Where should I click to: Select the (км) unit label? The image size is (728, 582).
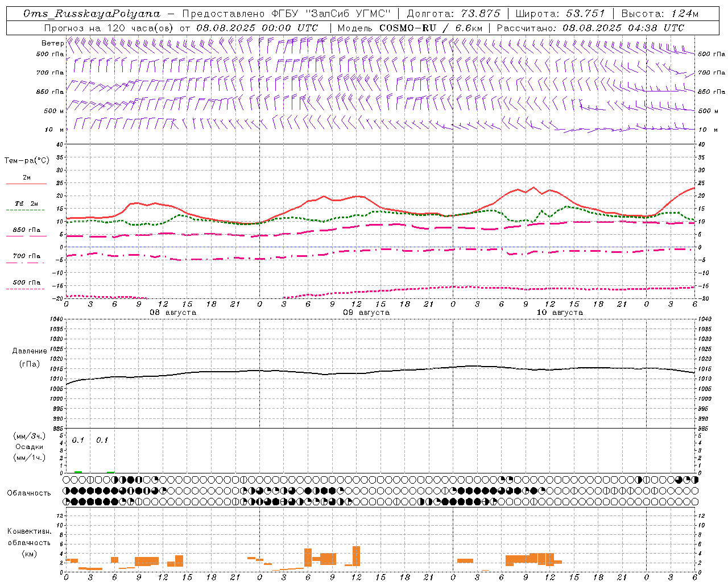[30, 553]
